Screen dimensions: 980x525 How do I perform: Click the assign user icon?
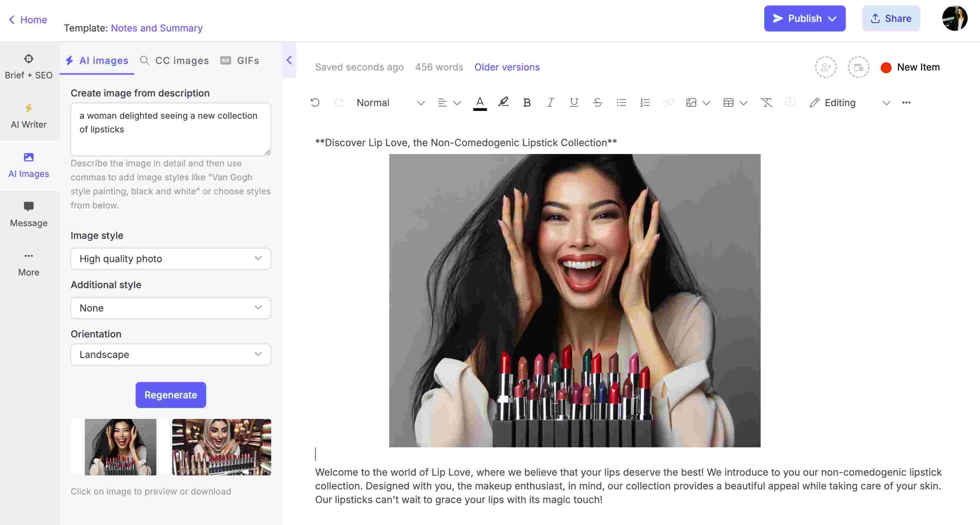pos(826,67)
